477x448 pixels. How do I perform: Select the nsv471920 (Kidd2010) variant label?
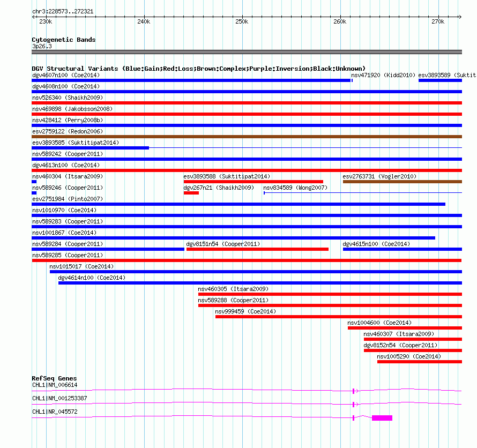click(383, 75)
